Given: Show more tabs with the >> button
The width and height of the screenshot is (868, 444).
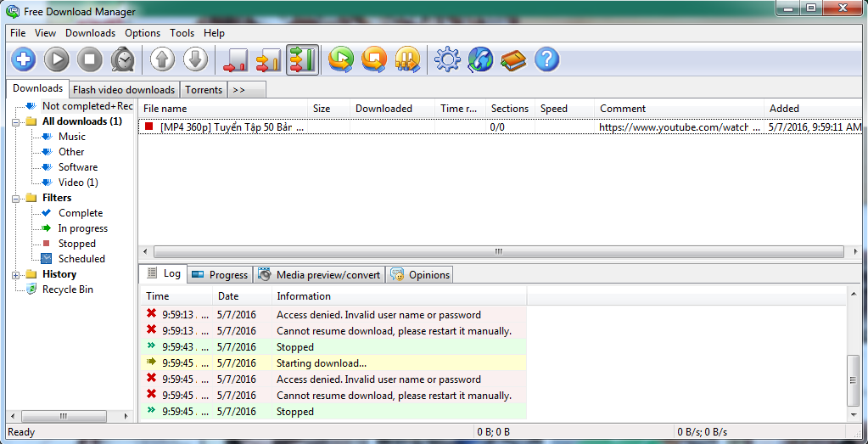Looking at the screenshot, I should click(x=238, y=90).
